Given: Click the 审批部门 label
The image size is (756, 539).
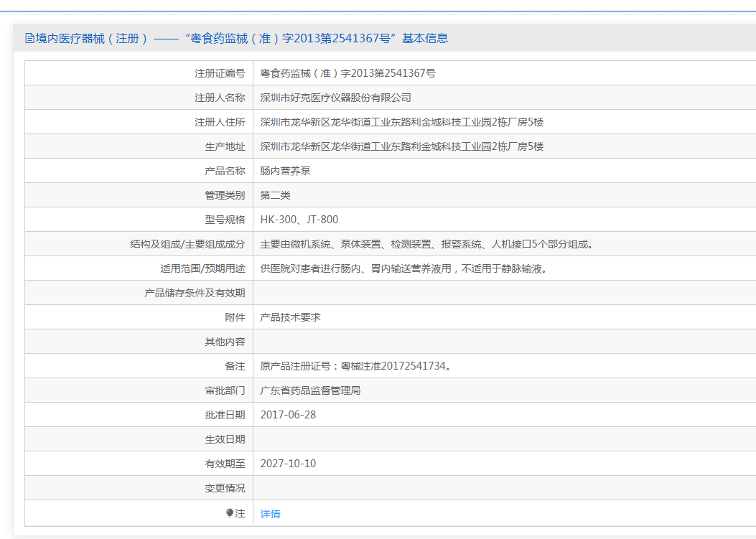Looking at the screenshot, I should (225, 390).
